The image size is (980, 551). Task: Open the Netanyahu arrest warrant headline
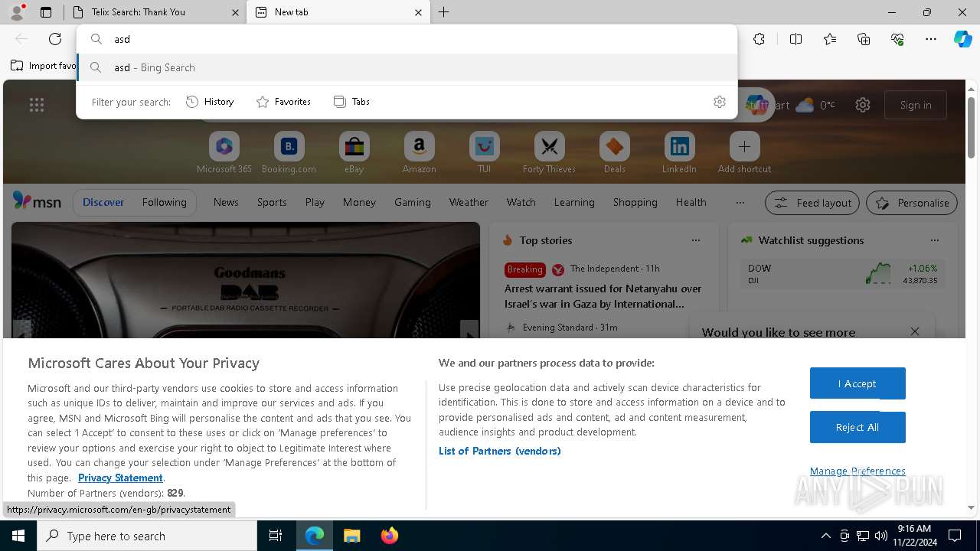(603, 296)
